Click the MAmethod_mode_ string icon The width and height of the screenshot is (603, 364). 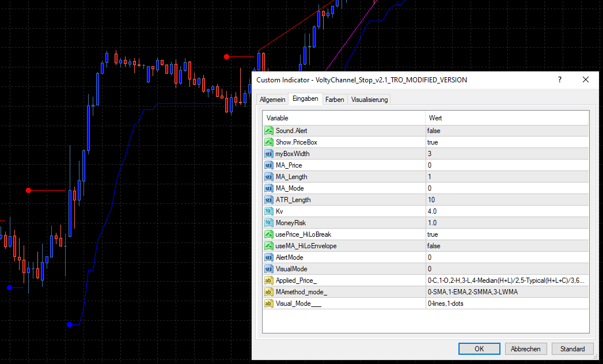coord(268,292)
